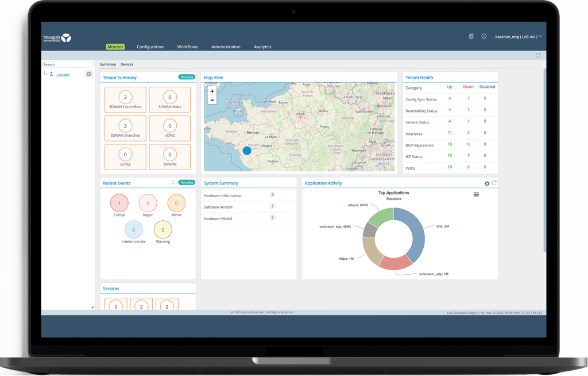Refresh the Application Activity panel
The image size is (588, 376).
click(x=494, y=183)
